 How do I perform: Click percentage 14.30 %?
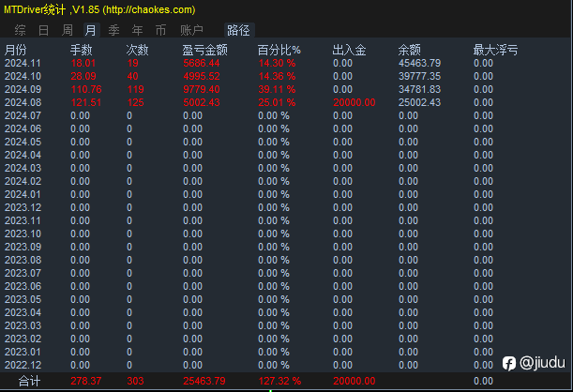[277, 63]
